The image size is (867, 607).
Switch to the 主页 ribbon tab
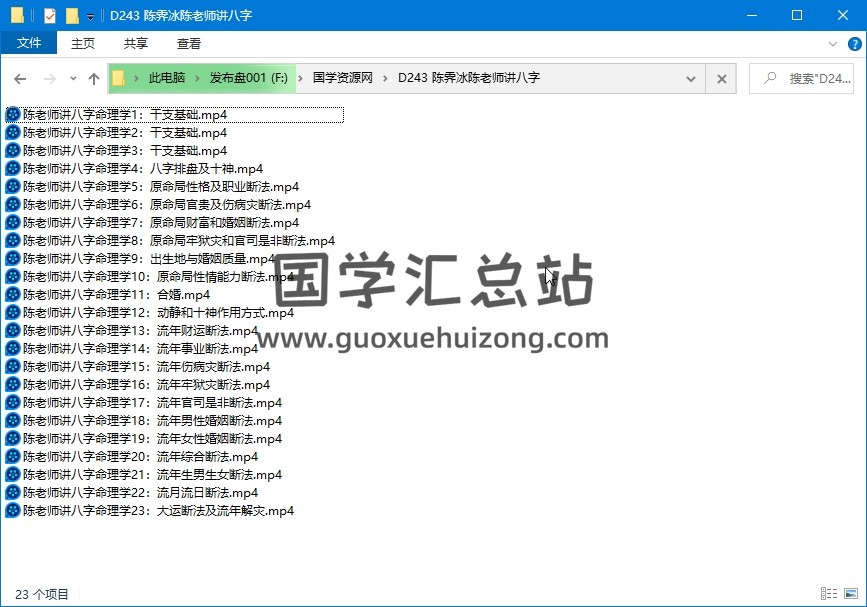click(x=83, y=43)
